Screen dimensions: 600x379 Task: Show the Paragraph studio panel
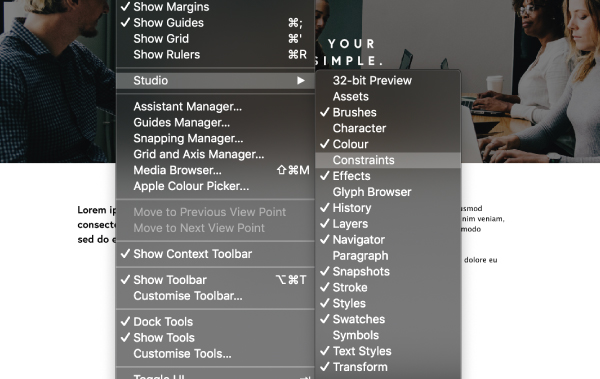388,256
